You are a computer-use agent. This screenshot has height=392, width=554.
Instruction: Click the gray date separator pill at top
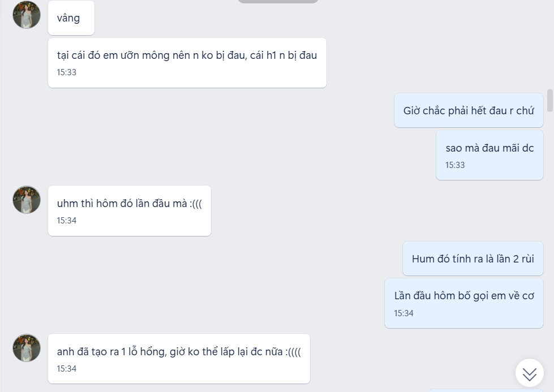tap(278, 1)
